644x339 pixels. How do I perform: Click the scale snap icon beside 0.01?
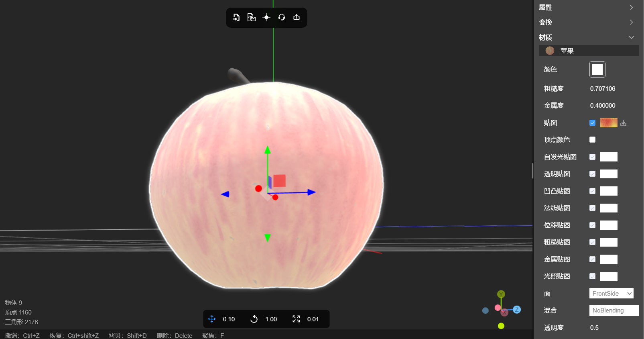[296, 319]
